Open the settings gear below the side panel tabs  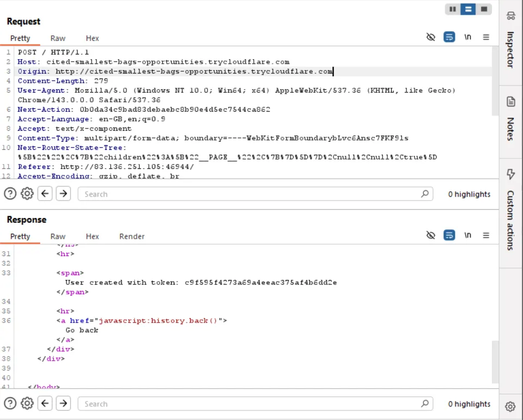click(510, 406)
